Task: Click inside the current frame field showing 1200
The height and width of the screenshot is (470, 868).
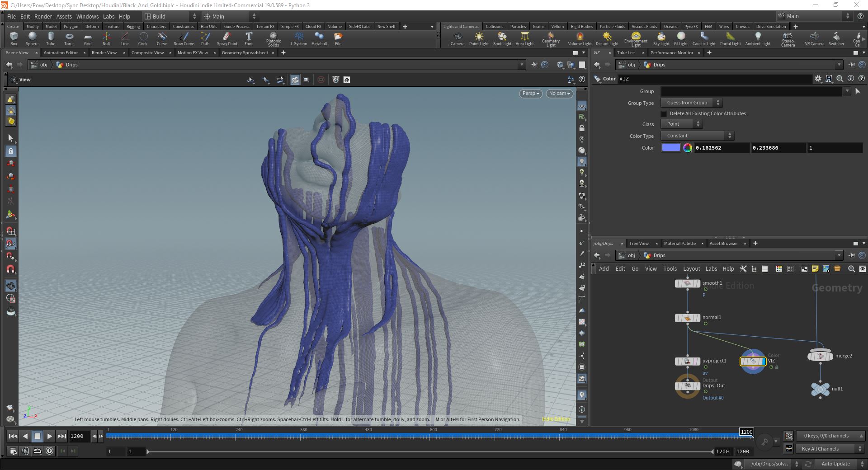Action: (77, 436)
